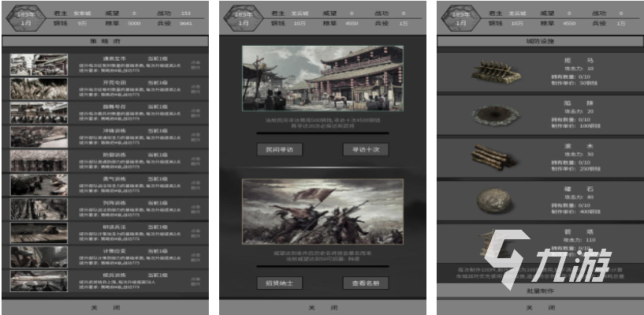Start a 民间寻访 search

280,150
